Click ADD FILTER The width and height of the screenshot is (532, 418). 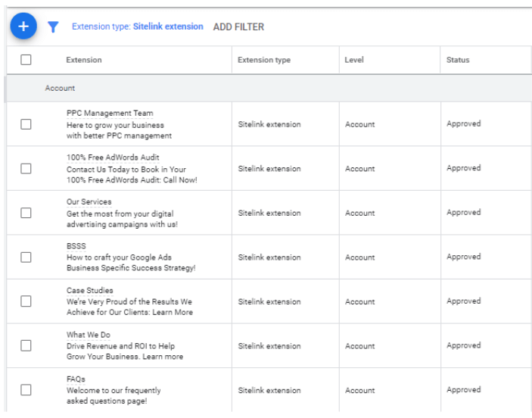(238, 27)
